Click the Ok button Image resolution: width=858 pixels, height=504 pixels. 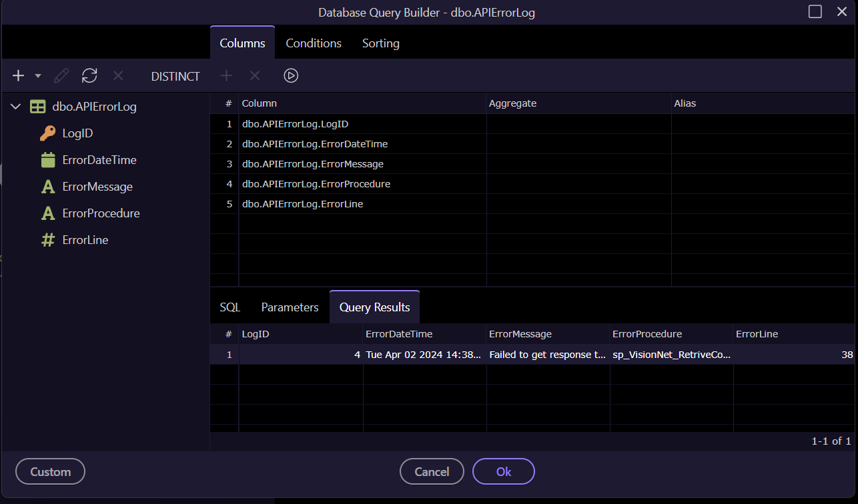pyautogui.click(x=504, y=471)
